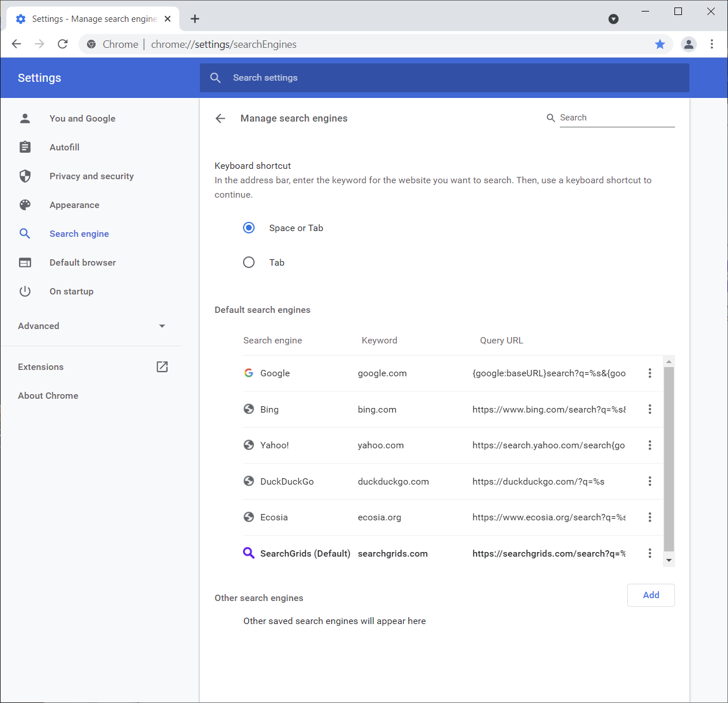Click the keyword ecosia.org
This screenshot has width=728, height=703.
380,517
